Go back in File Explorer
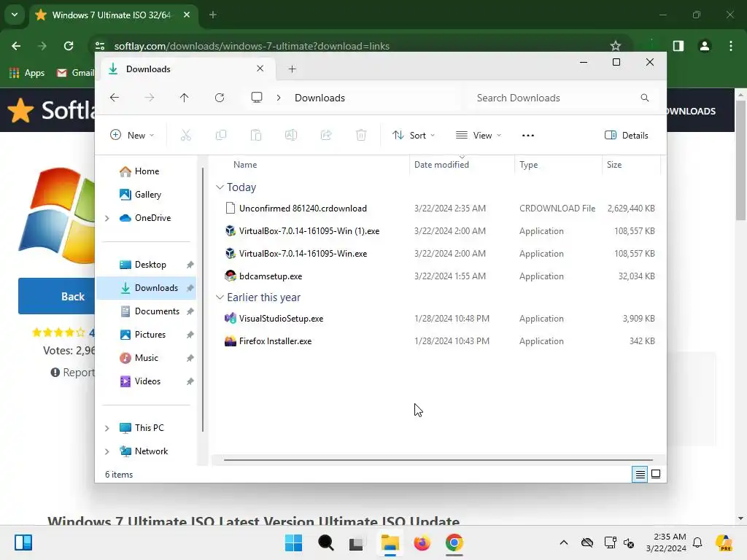The width and height of the screenshot is (747, 560). point(115,98)
